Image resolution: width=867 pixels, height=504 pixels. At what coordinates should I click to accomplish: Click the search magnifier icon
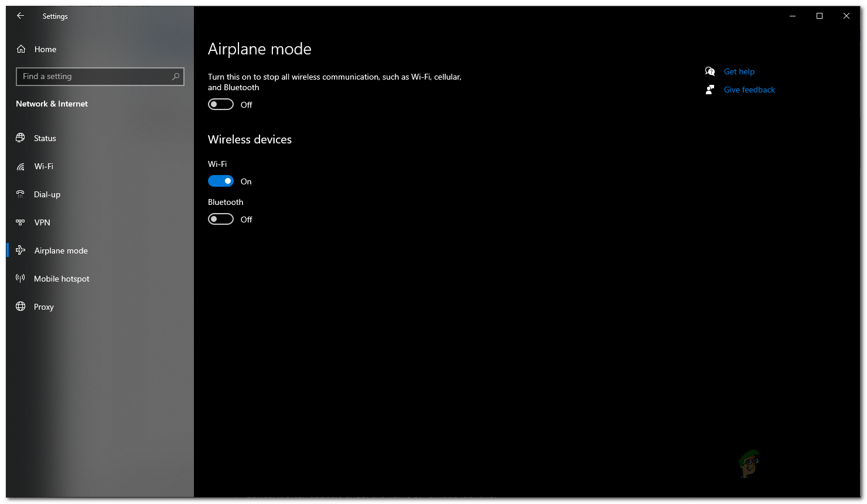pyautogui.click(x=176, y=77)
